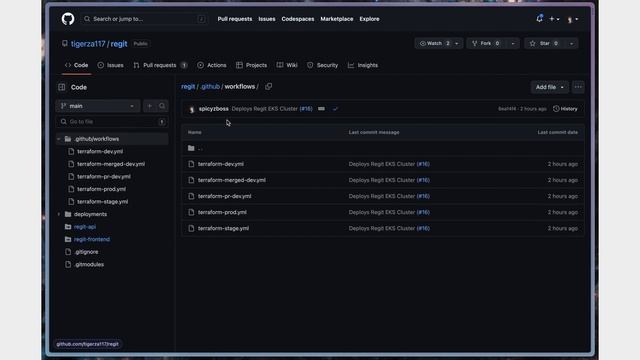Switch to the Actions tab
This screenshot has height=360, width=640.
[211, 65]
